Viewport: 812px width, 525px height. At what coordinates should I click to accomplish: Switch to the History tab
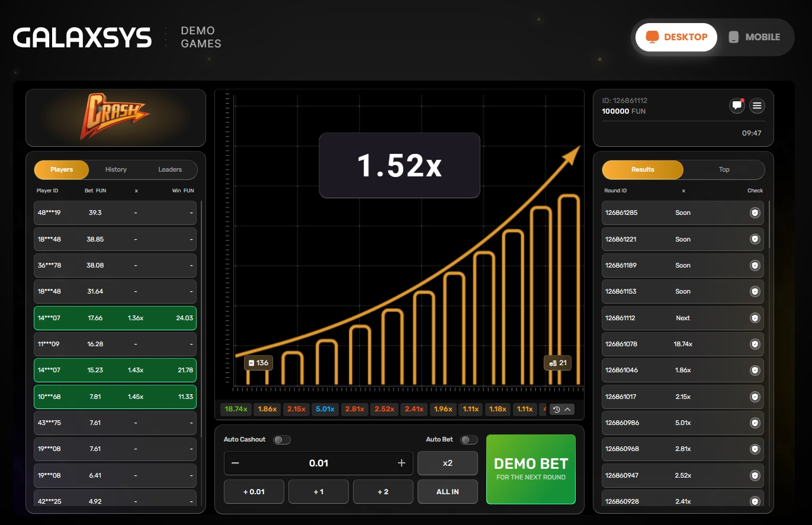[115, 169]
